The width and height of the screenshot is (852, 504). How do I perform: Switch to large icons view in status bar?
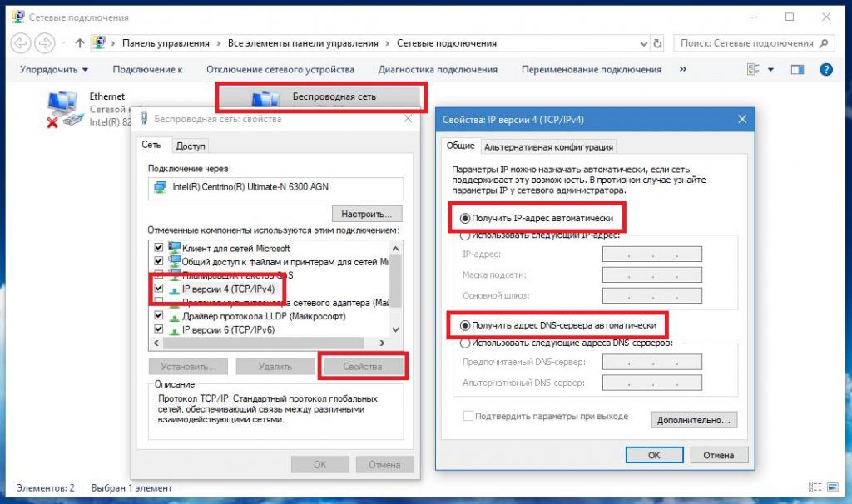(x=832, y=487)
